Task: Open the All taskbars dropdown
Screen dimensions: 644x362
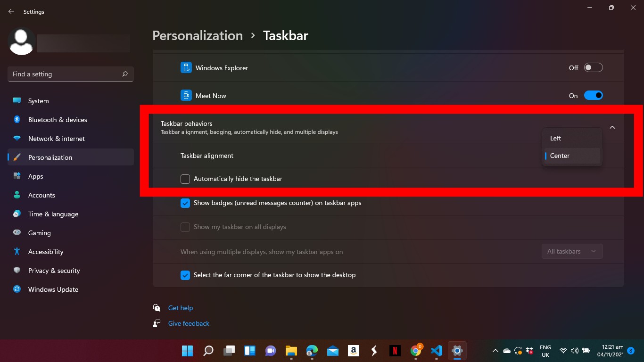Action: (572, 251)
